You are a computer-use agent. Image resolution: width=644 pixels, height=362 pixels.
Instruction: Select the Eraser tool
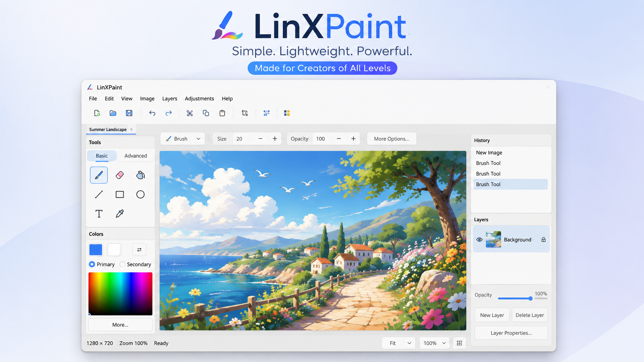click(120, 175)
